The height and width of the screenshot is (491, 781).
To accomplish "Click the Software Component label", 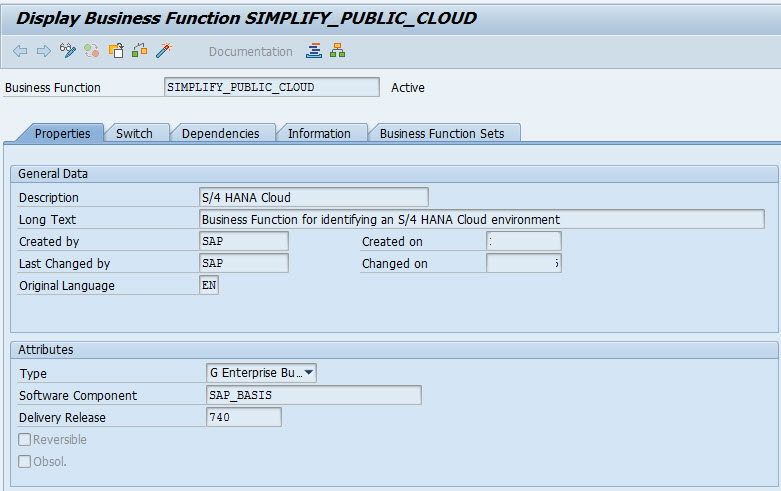I will [x=78, y=395].
